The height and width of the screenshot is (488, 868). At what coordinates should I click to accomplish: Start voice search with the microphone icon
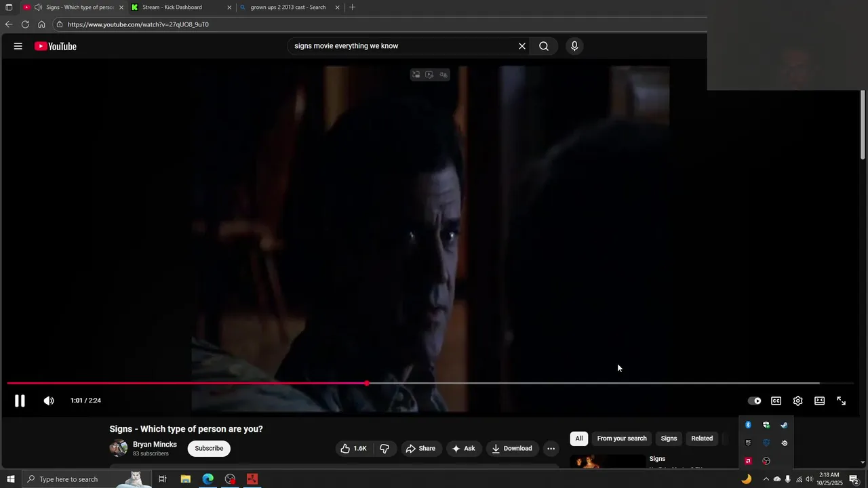point(574,46)
